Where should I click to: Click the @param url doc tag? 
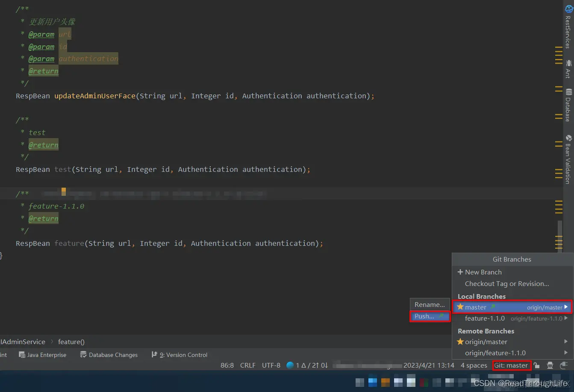click(x=50, y=34)
